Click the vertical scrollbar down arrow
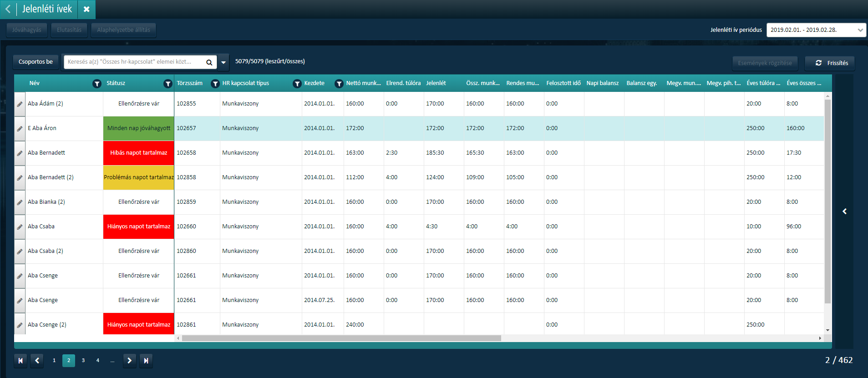Image resolution: width=868 pixels, height=378 pixels. pos(827,330)
